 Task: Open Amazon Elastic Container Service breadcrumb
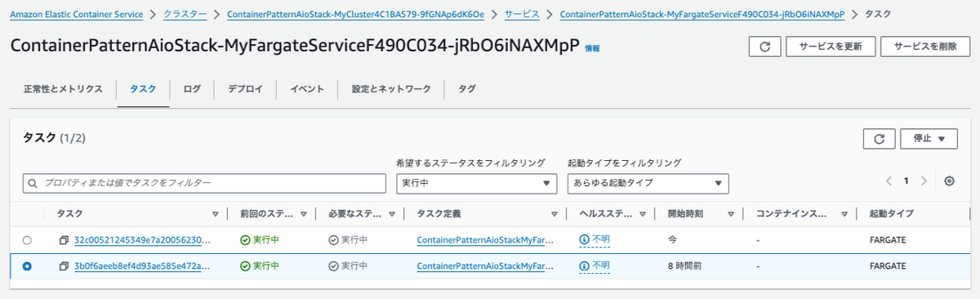tap(77, 15)
